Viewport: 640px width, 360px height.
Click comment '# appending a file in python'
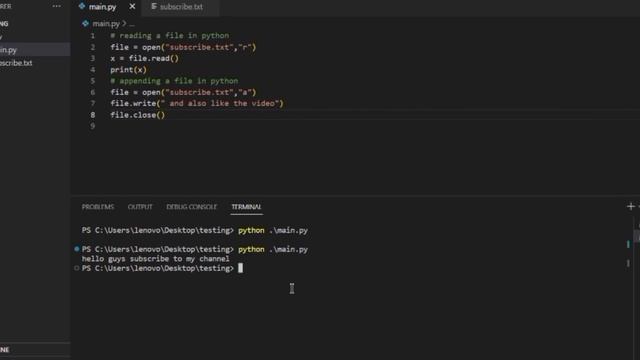click(x=174, y=81)
